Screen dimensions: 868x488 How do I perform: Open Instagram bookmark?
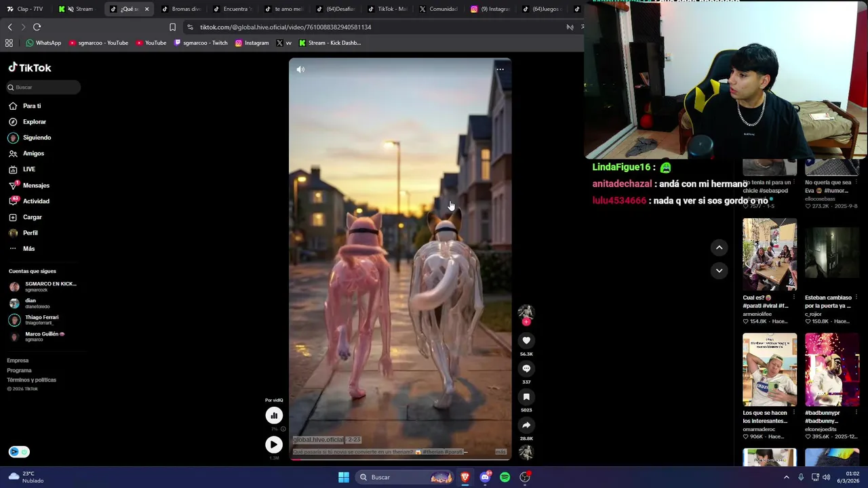[252, 43]
